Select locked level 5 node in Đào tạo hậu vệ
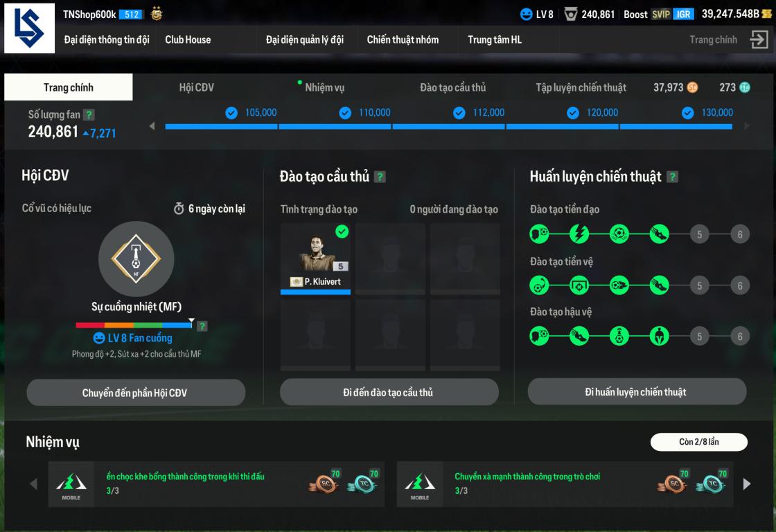The width and height of the screenshot is (776, 532). (x=699, y=337)
